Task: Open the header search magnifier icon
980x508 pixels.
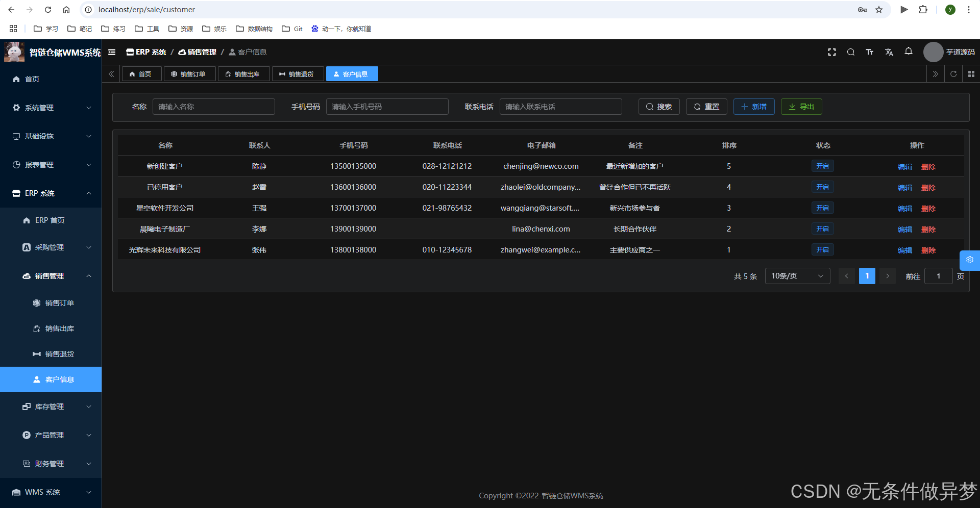Action: point(851,52)
